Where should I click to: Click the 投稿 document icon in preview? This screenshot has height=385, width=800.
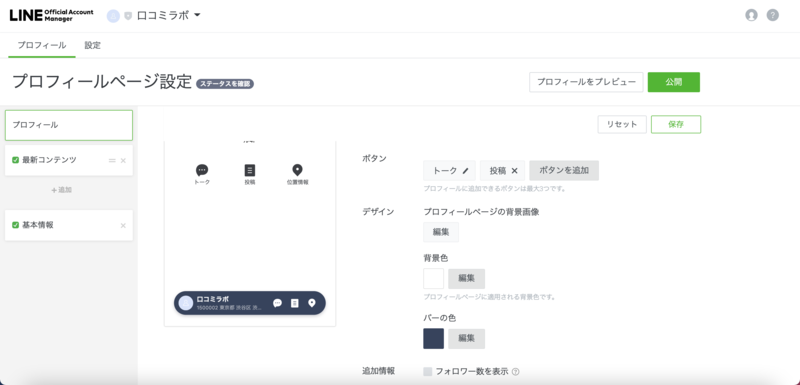[x=249, y=170]
